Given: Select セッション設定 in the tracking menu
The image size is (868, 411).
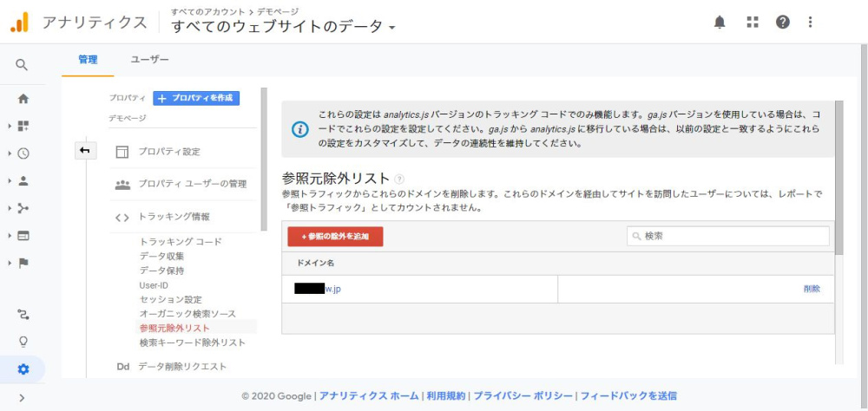Looking at the screenshot, I should coord(170,299).
